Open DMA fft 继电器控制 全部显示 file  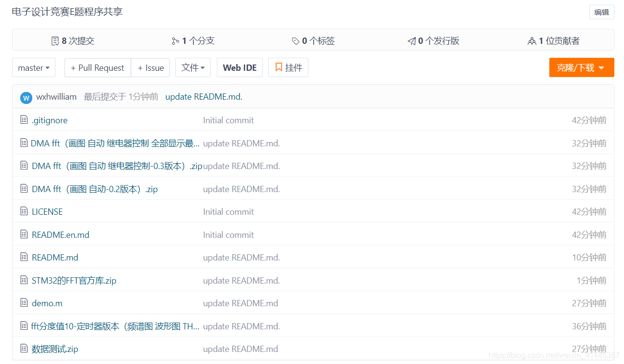click(115, 143)
